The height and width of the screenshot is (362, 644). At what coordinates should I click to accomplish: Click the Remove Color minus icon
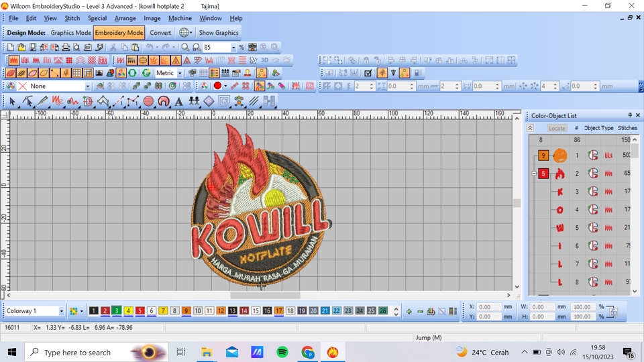coord(420,312)
